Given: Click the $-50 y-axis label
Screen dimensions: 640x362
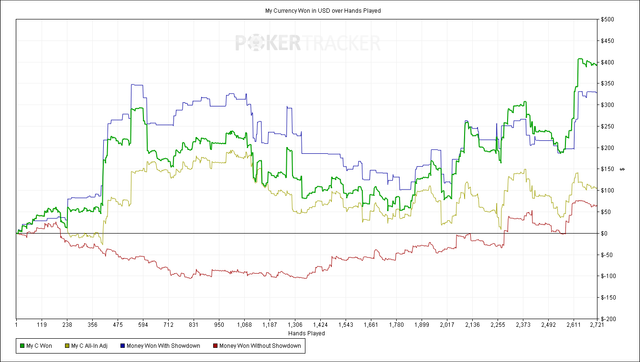Looking at the screenshot, I should pyautogui.click(x=607, y=255).
